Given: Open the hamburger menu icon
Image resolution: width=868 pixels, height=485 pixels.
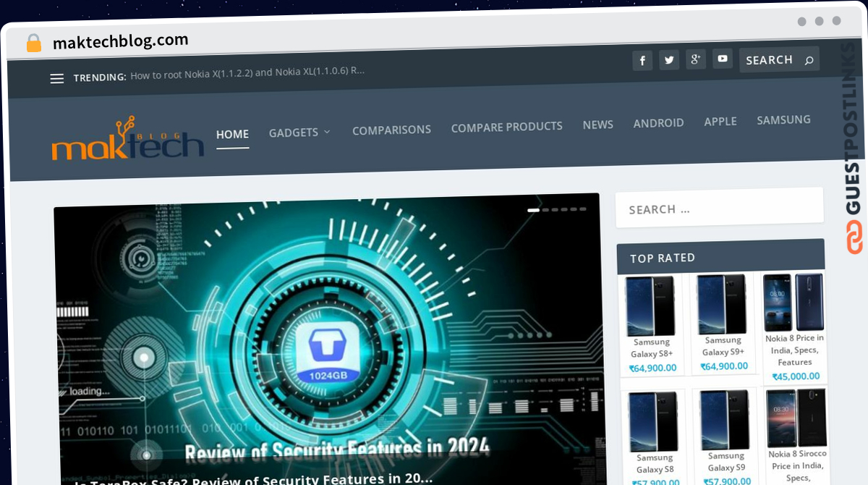Looking at the screenshot, I should [57, 78].
